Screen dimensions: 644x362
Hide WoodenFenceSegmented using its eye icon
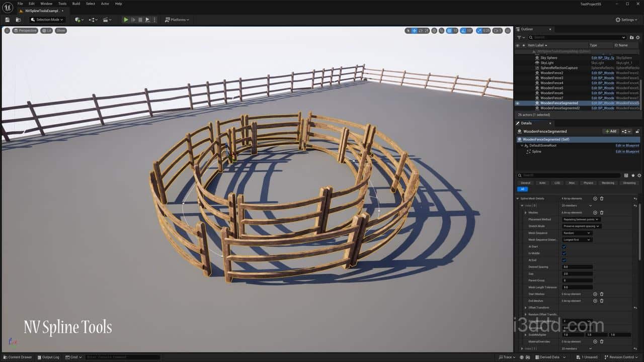517,103
